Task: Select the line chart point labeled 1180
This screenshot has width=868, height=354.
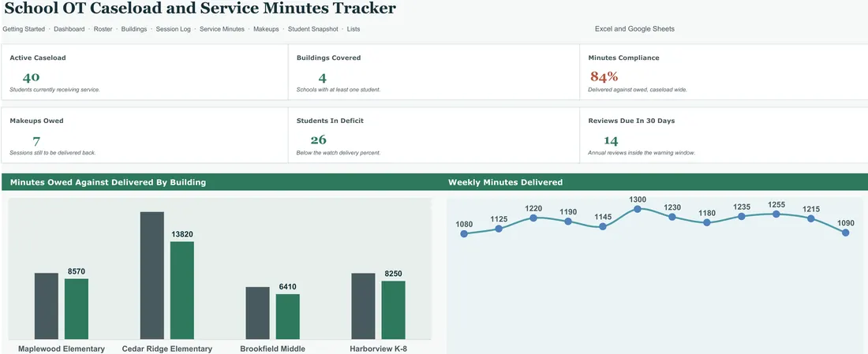Action: [x=707, y=222]
